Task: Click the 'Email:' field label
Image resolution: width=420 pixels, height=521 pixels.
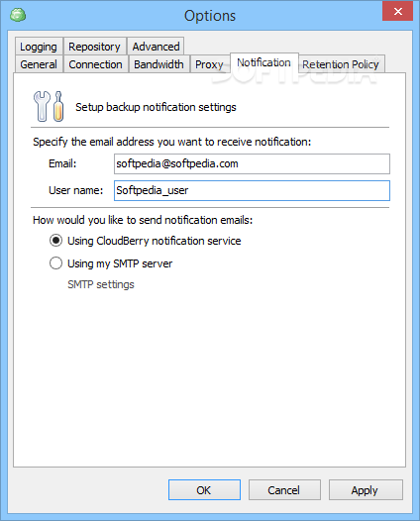Action: [x=62, y=163]
